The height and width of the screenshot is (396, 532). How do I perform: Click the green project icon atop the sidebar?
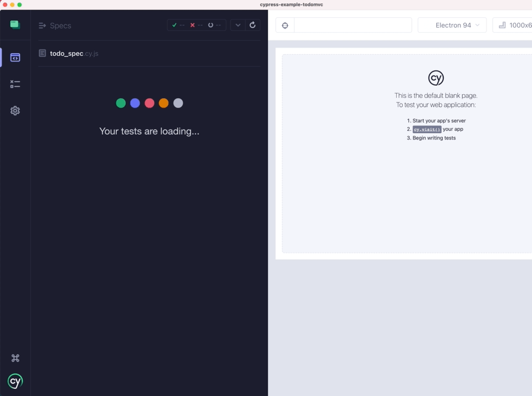point(15,25)
